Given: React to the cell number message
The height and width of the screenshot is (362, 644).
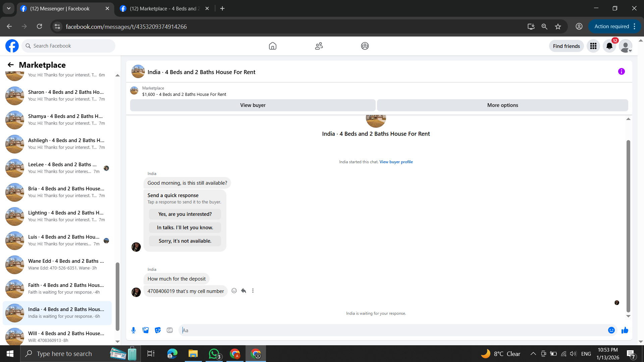Looking at the screenshot, I should click(x=234, y=291).
